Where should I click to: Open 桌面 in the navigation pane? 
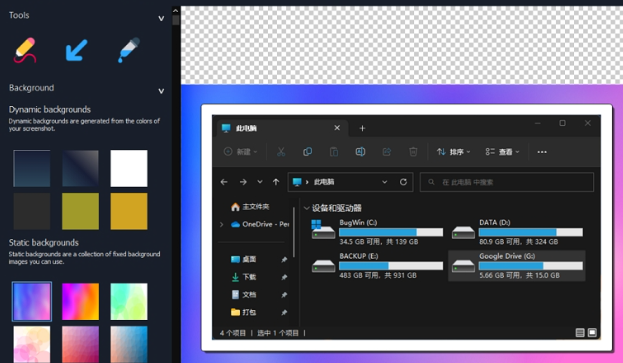pos(243,259)
